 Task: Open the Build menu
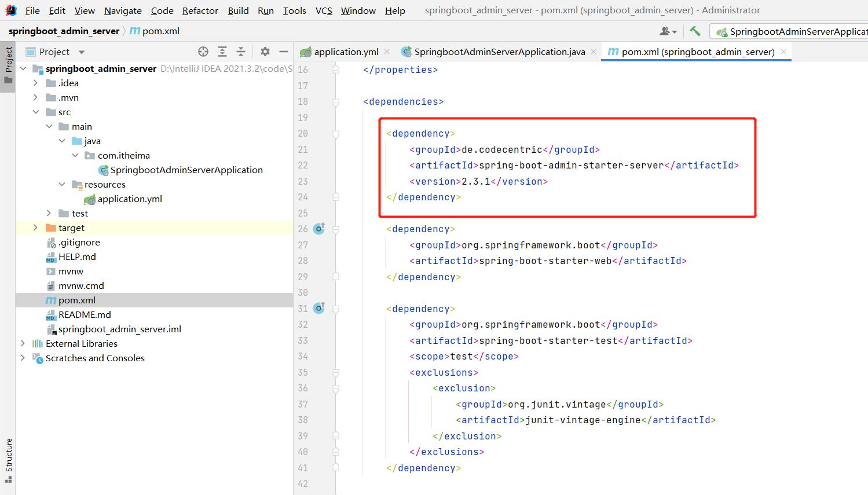238,10
